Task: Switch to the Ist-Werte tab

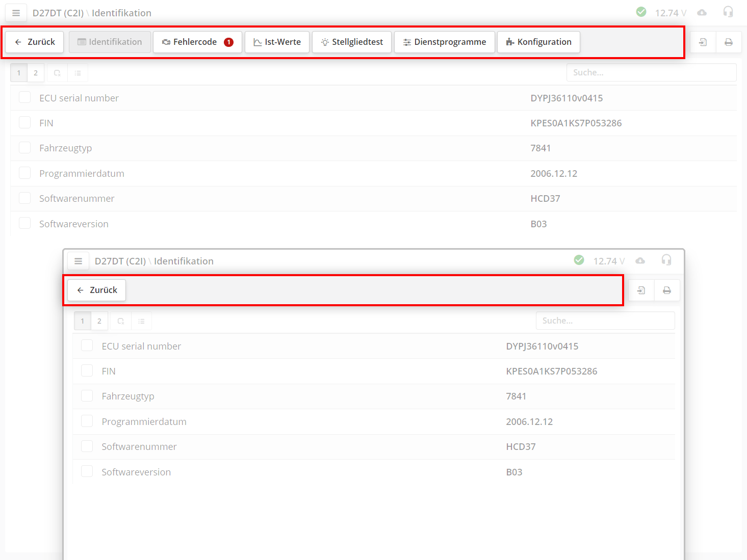Action: [277, 42]
